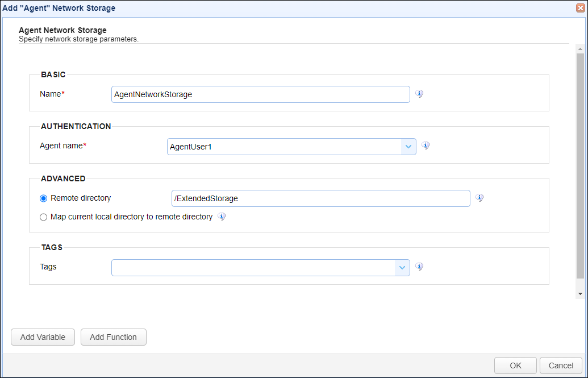This screenshot has width=588, height=378.
Task: Click the vertical scrollbar thumb
Action: pos(580,165)
